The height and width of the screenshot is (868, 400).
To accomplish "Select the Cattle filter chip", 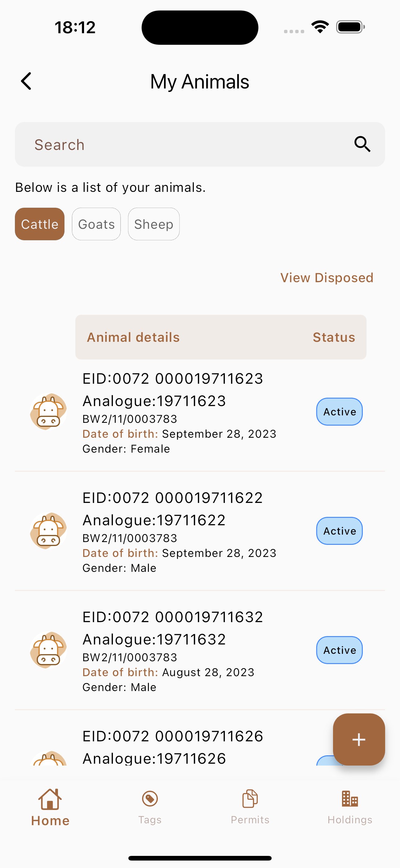I will point(40,224).
